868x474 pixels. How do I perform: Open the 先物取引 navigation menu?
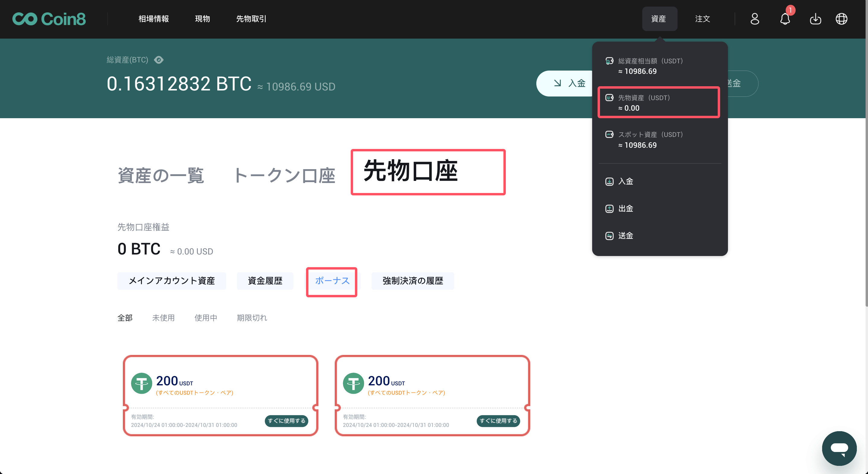pyautogui.click(x=251, y=19)
